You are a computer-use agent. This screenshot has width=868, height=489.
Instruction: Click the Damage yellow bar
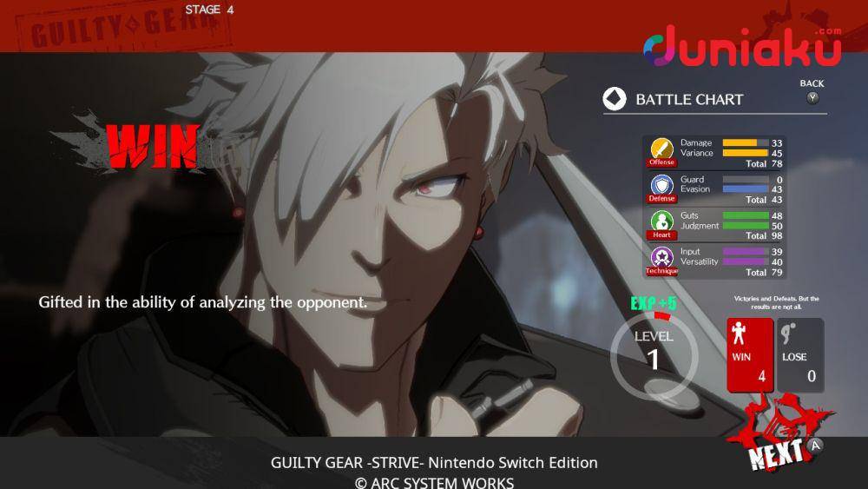pyautogui.click(x=745, y=142)
